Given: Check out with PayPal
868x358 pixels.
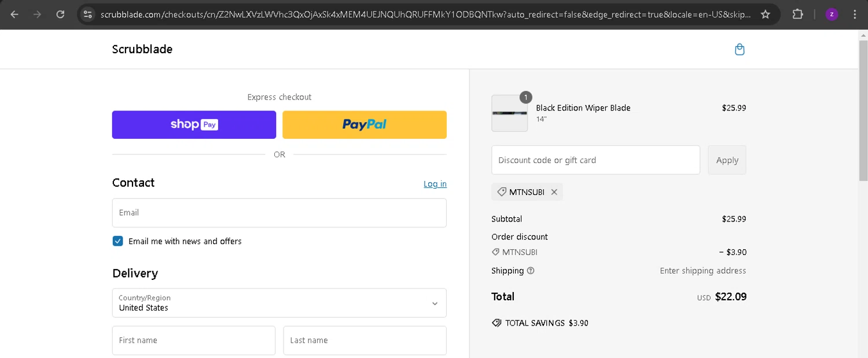Looking at the screenshot, I should tap(365, 125).
